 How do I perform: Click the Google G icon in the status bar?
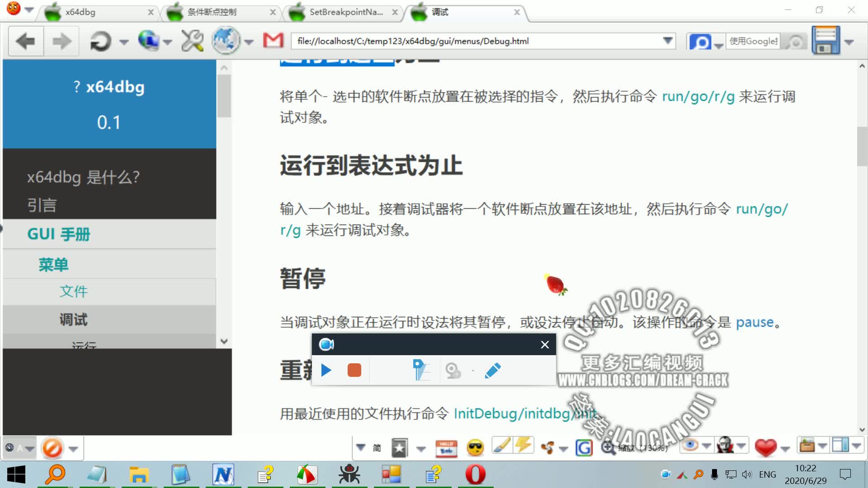(x=584, y=447)
